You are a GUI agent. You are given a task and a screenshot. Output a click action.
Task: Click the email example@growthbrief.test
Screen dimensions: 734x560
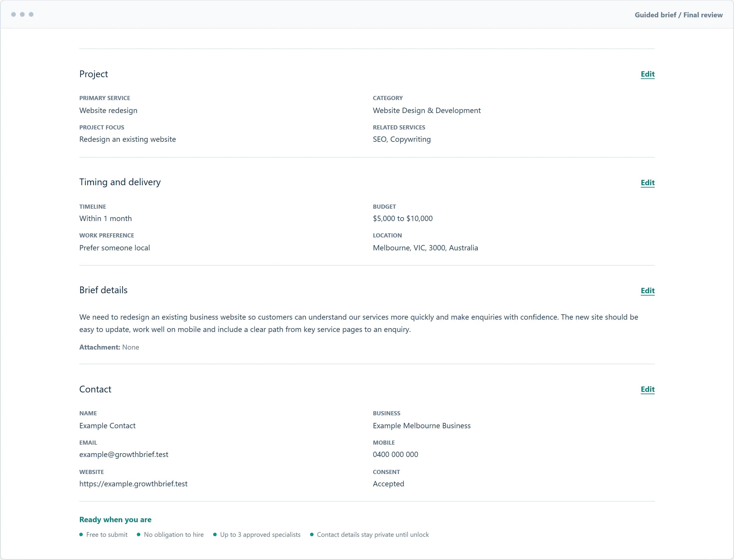(x=124, y=454)
